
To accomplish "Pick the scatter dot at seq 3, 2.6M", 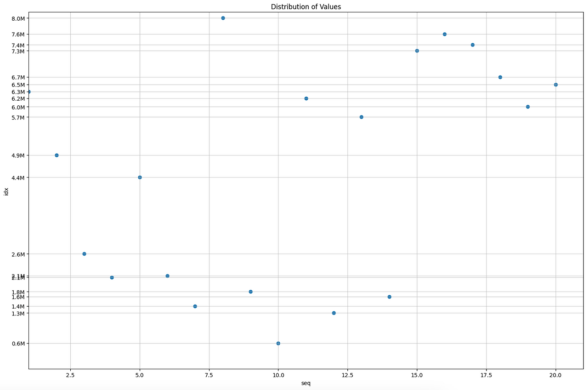I will (x=84, y=254).
